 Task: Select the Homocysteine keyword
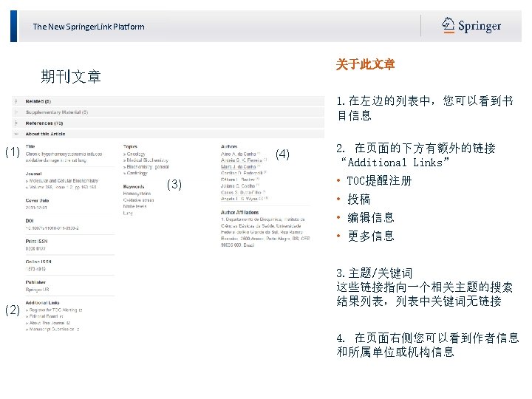click(137, 194)
